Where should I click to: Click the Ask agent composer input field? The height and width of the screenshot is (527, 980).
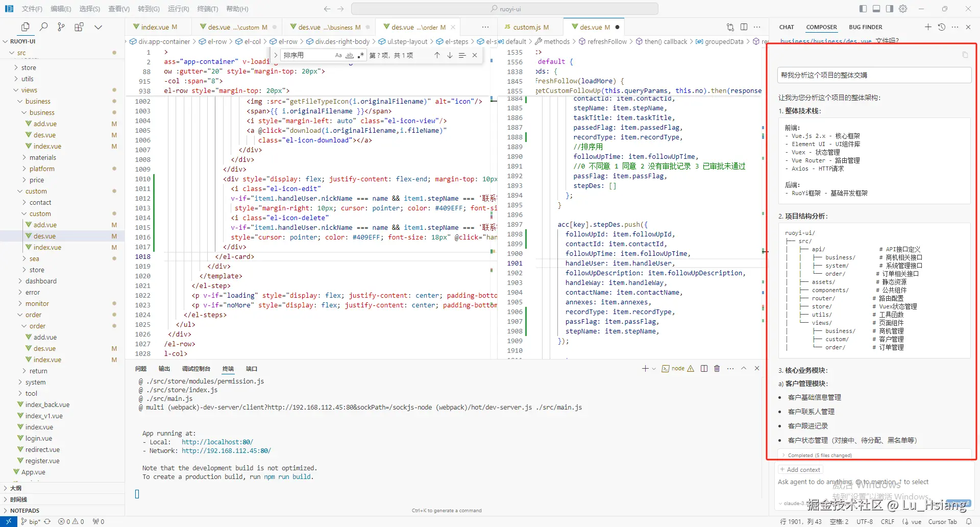pyautogui.click(x=874, y=482)
